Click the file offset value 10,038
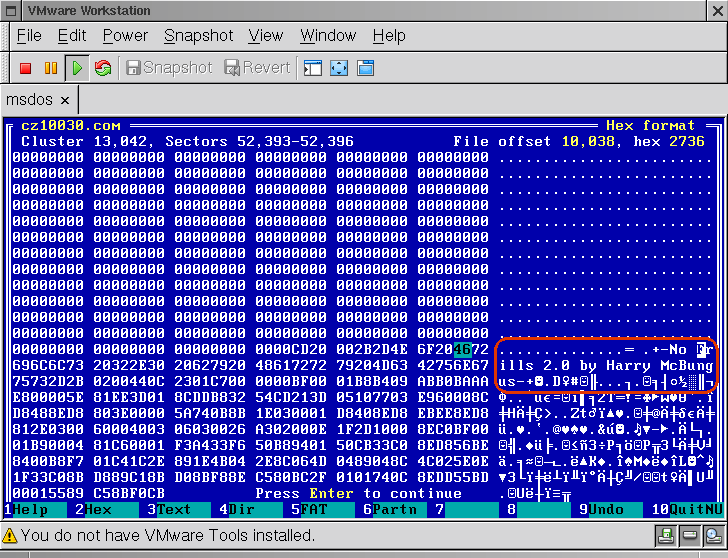Image resolution: width=728 pixels, height=558 pixels. click(588, 141)
